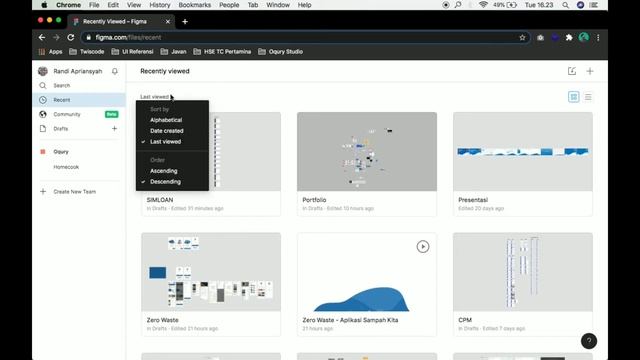Viewport: 640px width, 360px height.
Task: Select the Recently Viewed – Figma tab
Action: click(121, 22)
